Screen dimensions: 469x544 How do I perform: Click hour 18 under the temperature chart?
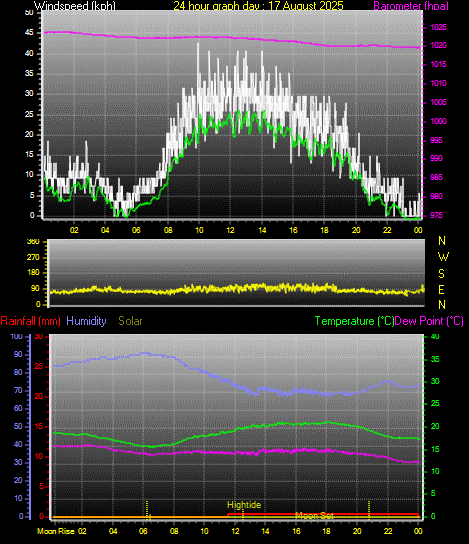(326, 531)
